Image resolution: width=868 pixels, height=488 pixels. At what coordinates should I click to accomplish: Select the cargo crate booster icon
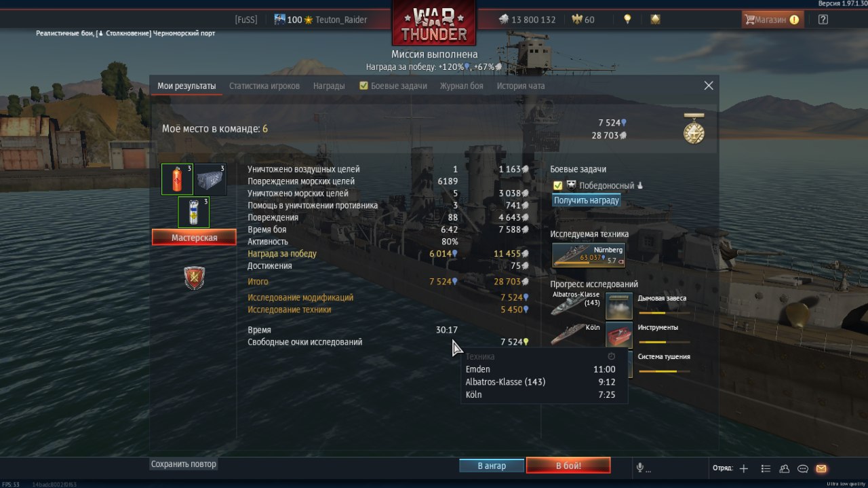210,179
